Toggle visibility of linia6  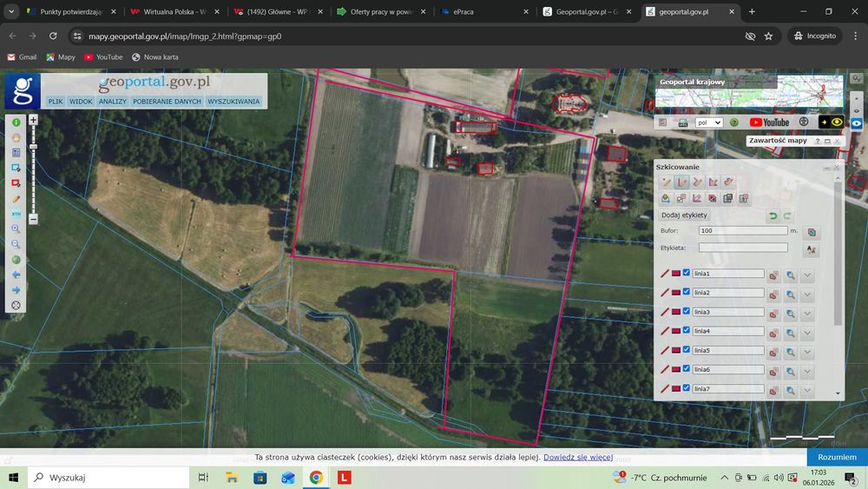(x=687, y=368)
